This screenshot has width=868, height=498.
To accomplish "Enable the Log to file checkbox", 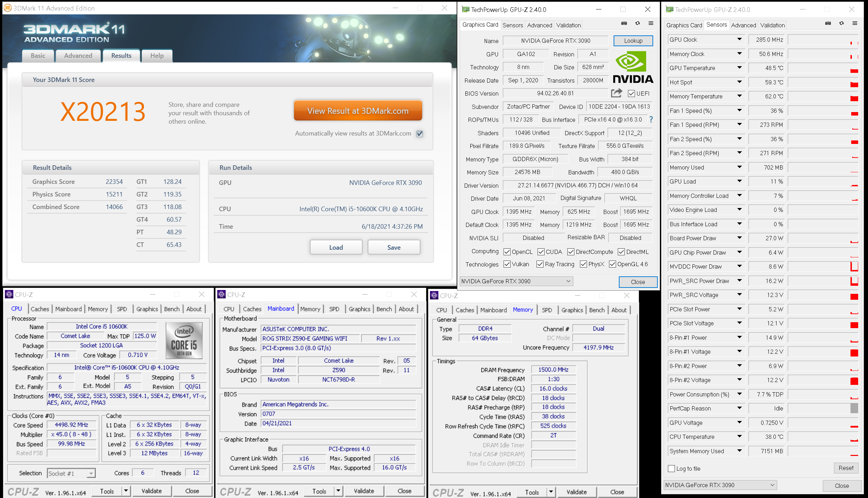I will click(x=671, y=469).
